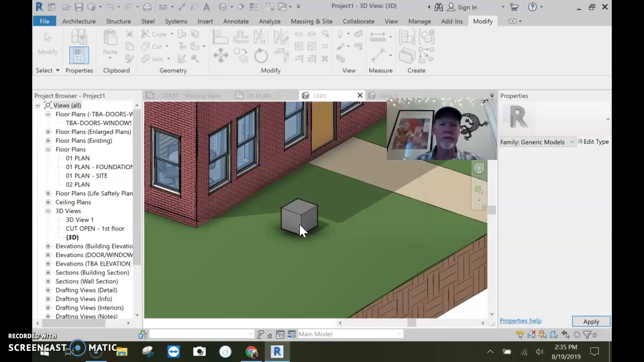
Task: Select the Text tool in Quick Access toolbar
Action: coord(206,7)
